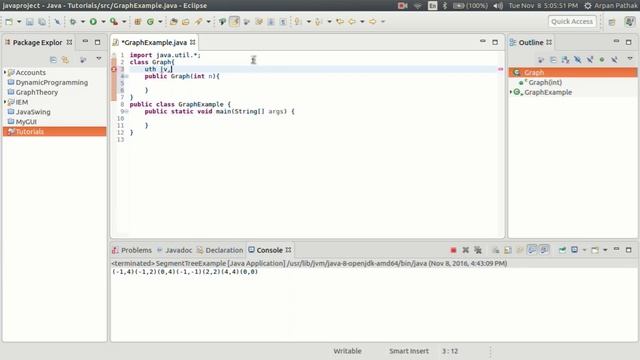Click the Save All toolbar icon
This screenshot has height=360, width=640.
(42, 22)
